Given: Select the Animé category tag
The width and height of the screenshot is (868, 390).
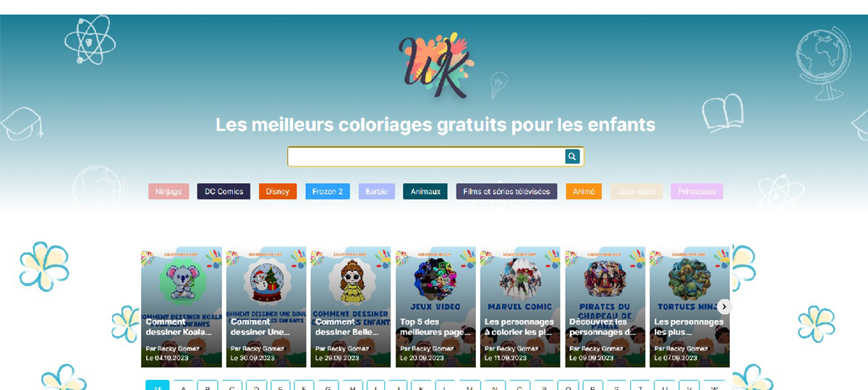Looking at the screenshot, I should [584, 192].
